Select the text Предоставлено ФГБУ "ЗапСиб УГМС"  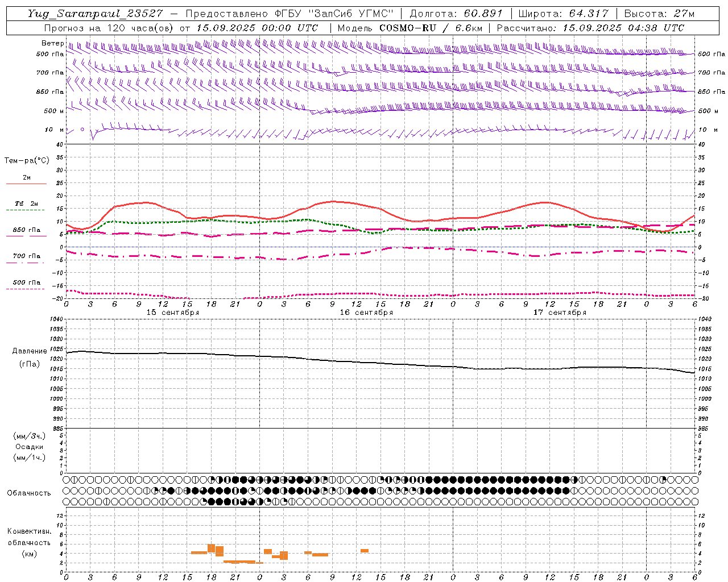tap(290, 14)
